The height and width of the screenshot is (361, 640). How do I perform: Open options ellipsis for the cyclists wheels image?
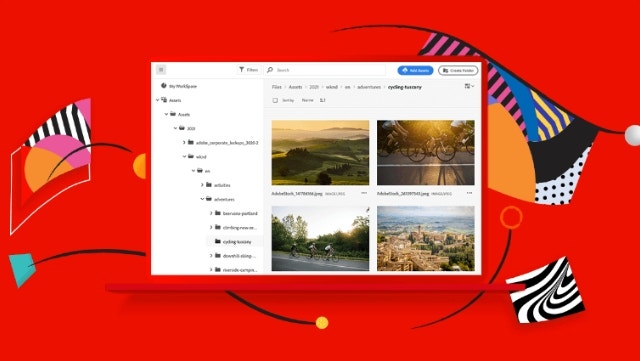pyautogui.click(x=469, y=193)
